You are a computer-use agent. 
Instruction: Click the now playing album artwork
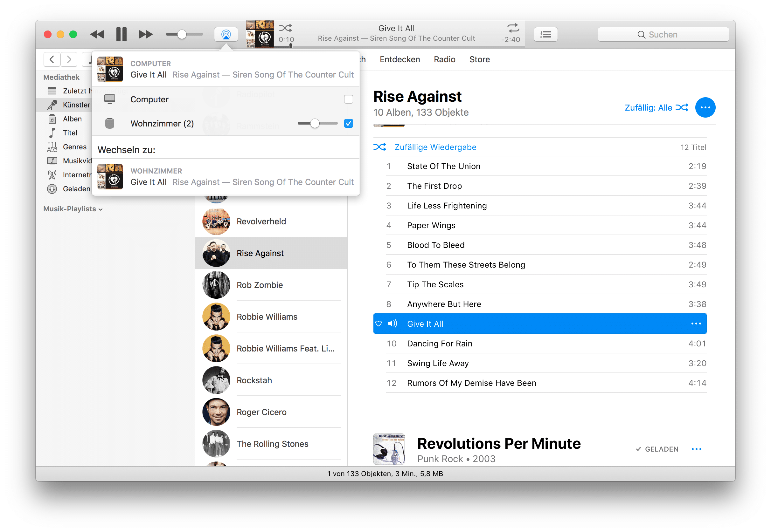260,34
